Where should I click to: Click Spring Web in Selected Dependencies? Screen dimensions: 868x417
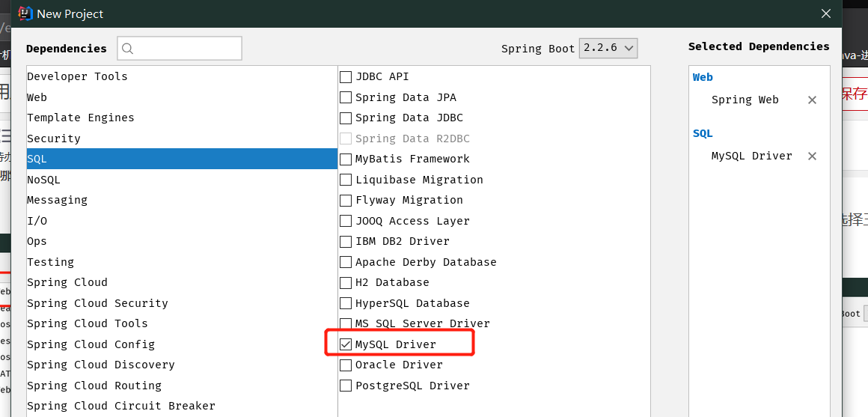coord(745,100)
